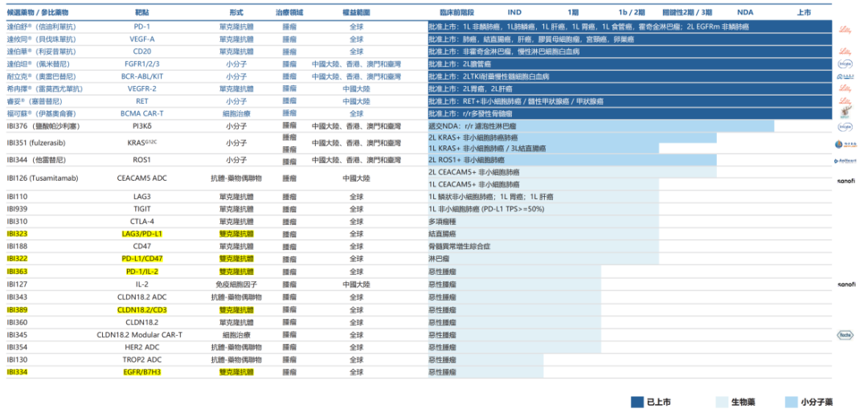Select the highlighted LAG3/PD-L1 target cell
Viewport: 868px width, 413px height.
(x=141, y=234)
